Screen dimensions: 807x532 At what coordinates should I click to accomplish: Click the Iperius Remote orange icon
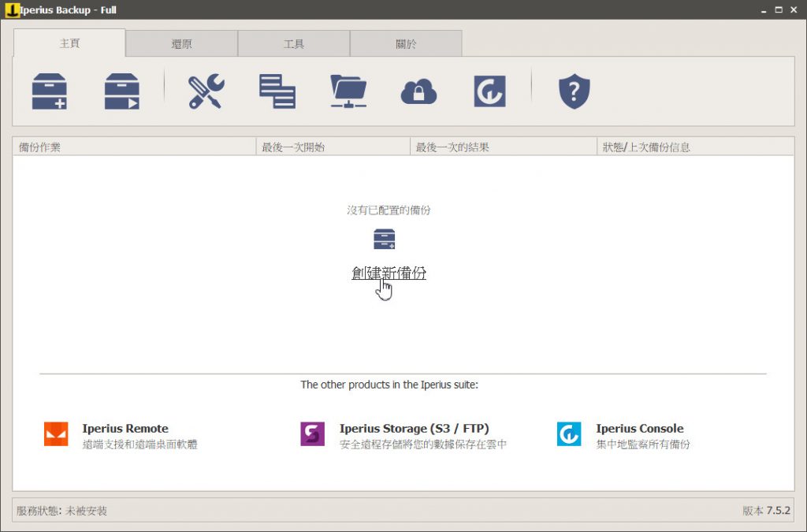(x=55, y=433)
